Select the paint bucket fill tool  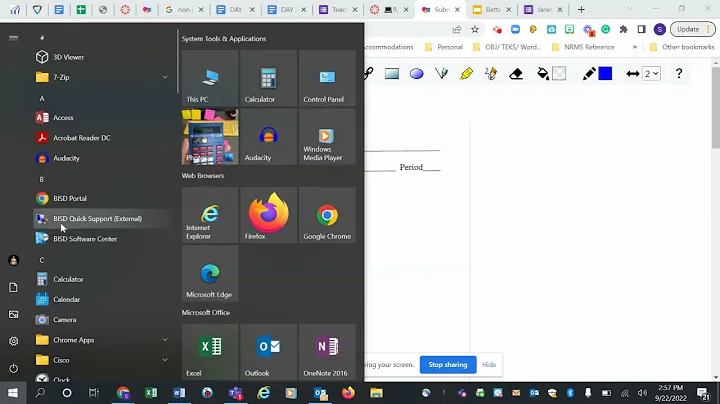point(543,73)
